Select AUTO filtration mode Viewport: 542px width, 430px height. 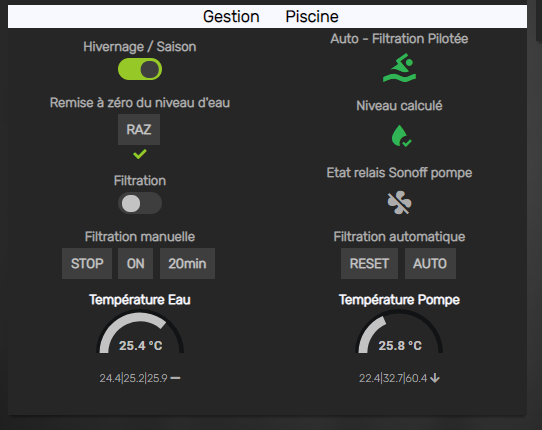tap(430, 264)
